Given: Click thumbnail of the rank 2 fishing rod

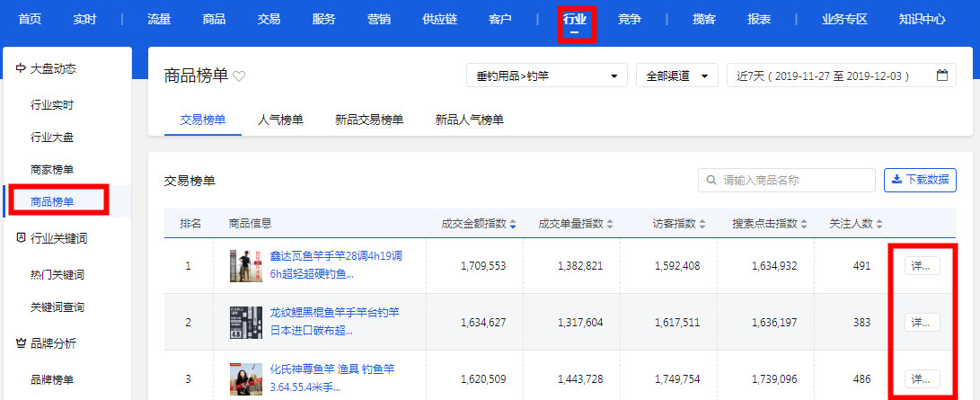Looking at the screenshot, I should (x=245, y=322).
